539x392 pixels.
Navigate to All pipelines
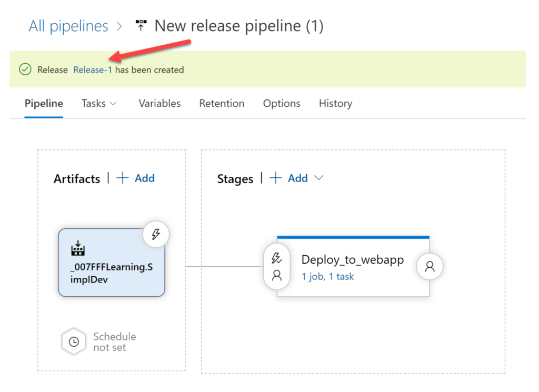point(68,26)
